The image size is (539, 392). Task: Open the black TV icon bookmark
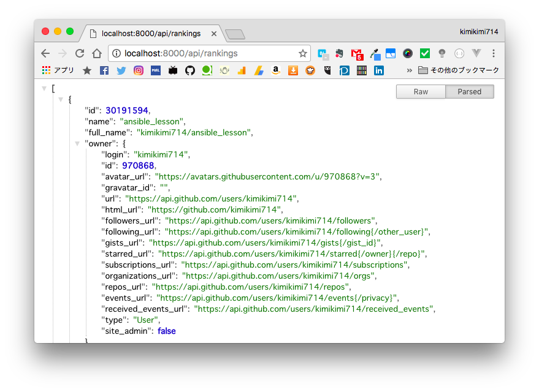click(173, 70)
